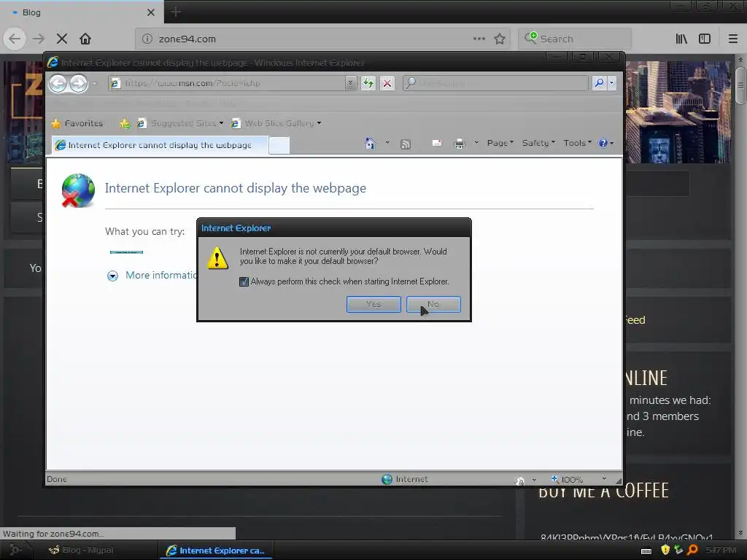This screenshot has height=560, width=747.
Task: Open the Home button dropdown arrow
Action: (387, 143)
